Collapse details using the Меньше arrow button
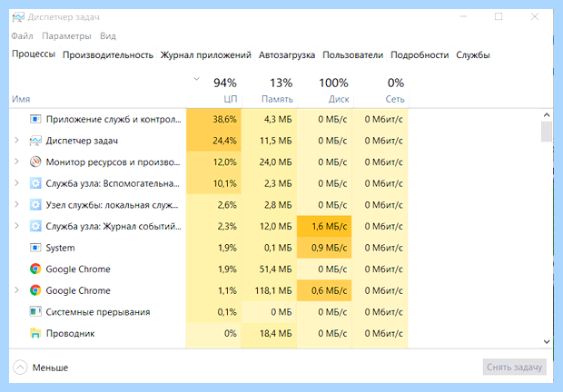 click(20, 367)
